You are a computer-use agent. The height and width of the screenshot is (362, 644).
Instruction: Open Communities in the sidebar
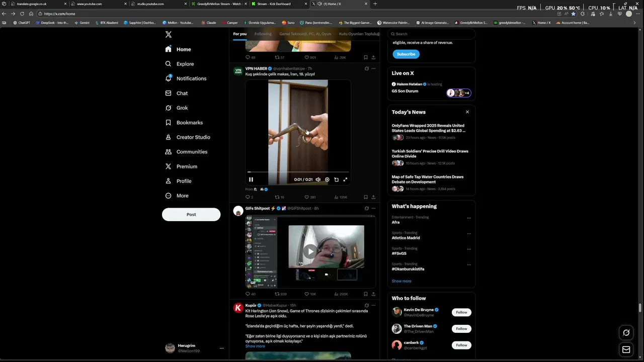click(x=186, y=152)
